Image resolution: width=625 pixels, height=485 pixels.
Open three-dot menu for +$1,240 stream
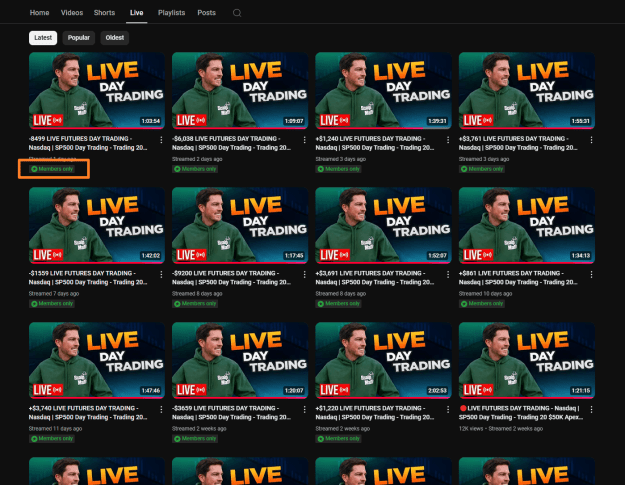pos(448,140)
